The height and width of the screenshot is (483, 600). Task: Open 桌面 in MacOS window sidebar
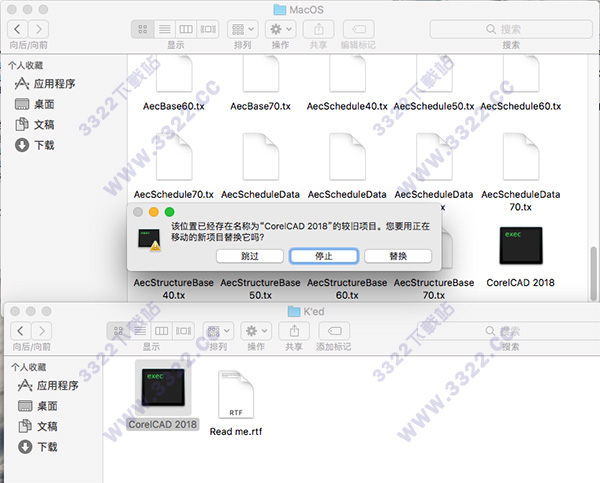[34, 104]
